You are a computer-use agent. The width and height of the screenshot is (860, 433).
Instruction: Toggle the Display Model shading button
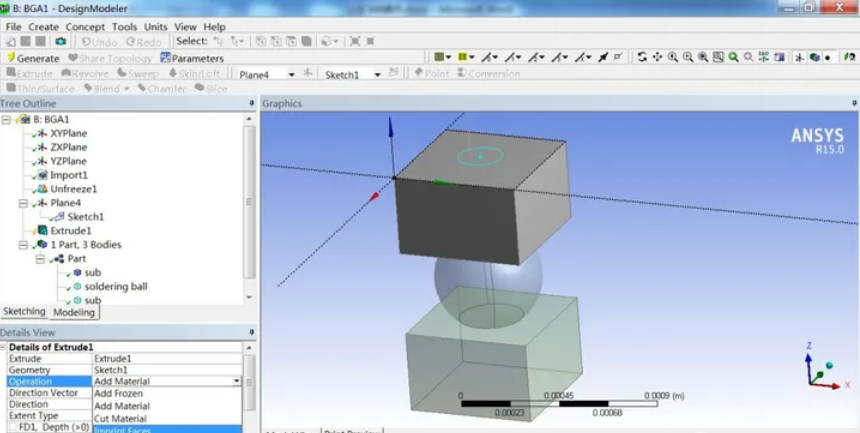[814, 57]
